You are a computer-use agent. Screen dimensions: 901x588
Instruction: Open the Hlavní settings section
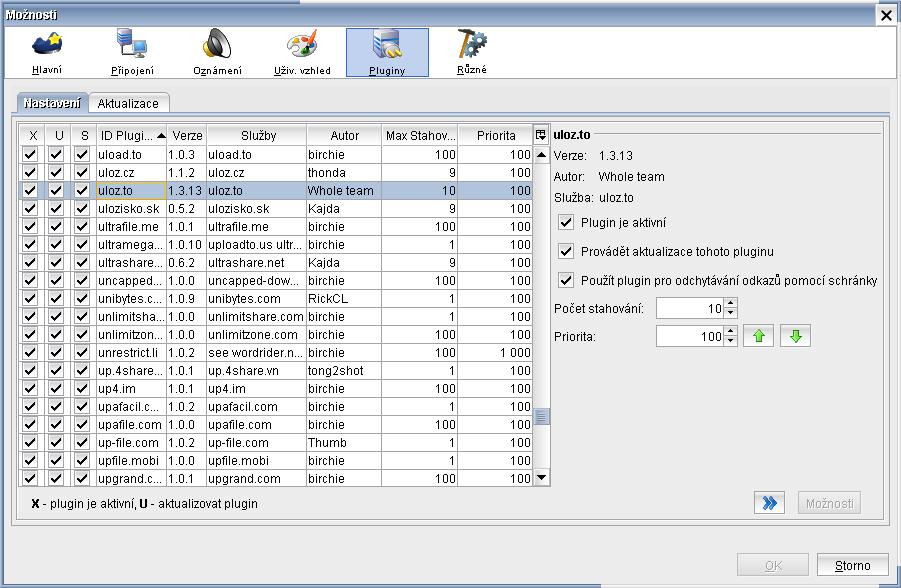click(x=47, y=53)
